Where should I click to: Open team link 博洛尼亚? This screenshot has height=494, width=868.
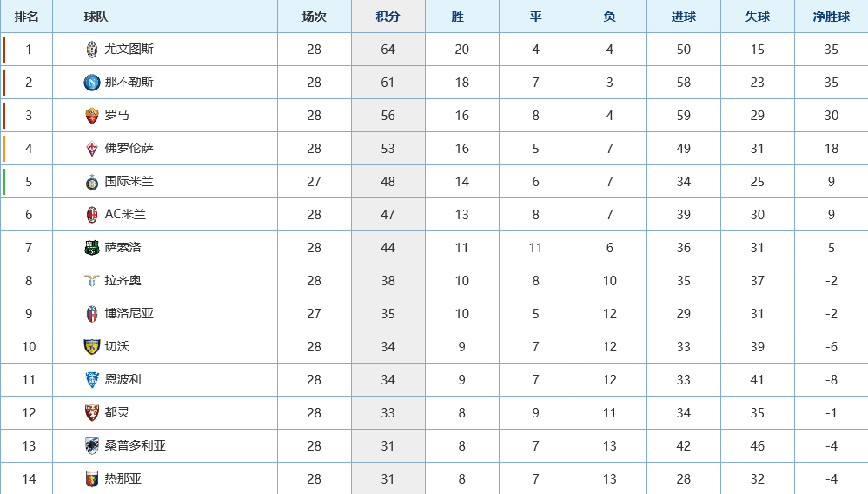(x=129, y=313)
